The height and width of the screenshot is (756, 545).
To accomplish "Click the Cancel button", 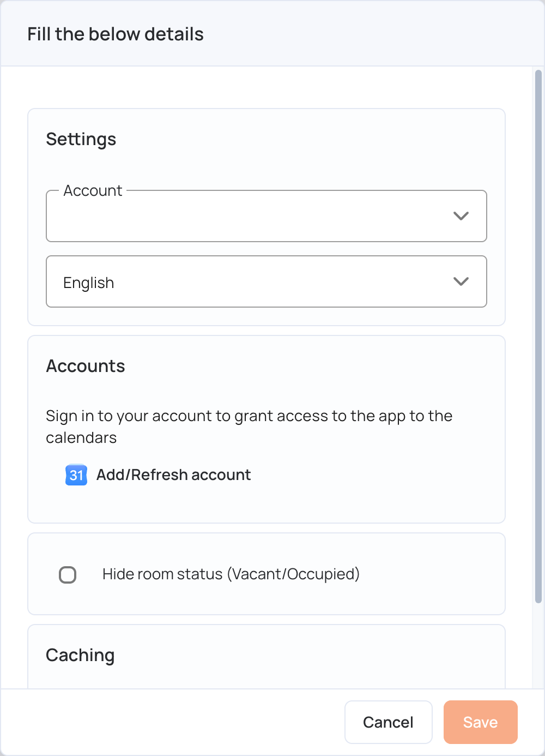I will point(389,722).
